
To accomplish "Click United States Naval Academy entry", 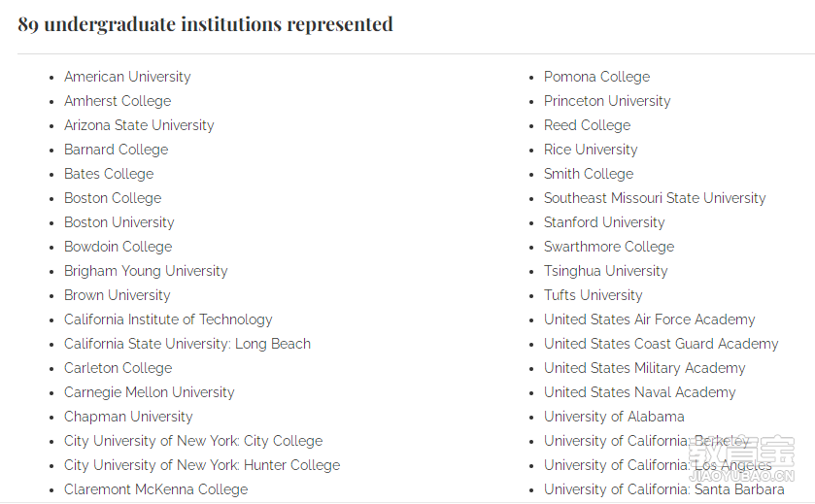I will tap(640, 392).
